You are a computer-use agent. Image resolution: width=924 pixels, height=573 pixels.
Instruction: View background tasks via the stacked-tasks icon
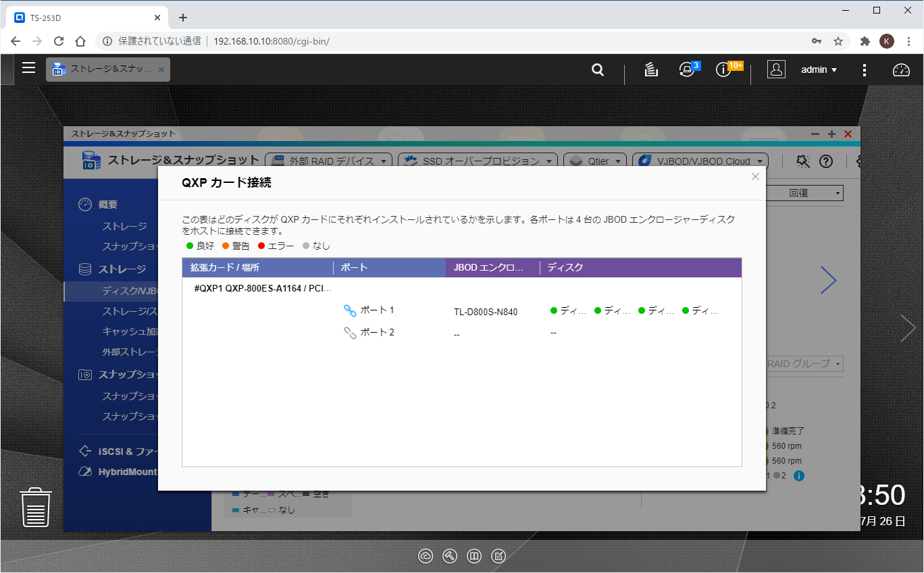[x=650, y=69]
